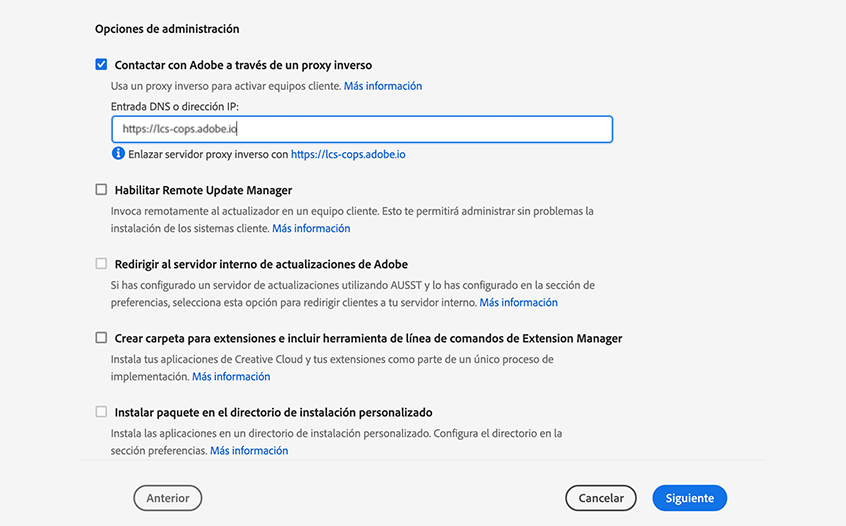The width and height of the screenshot is (846, 526).
Task: Click the Contactar con Adobe proxy label
Action: [x=243, y=65]
